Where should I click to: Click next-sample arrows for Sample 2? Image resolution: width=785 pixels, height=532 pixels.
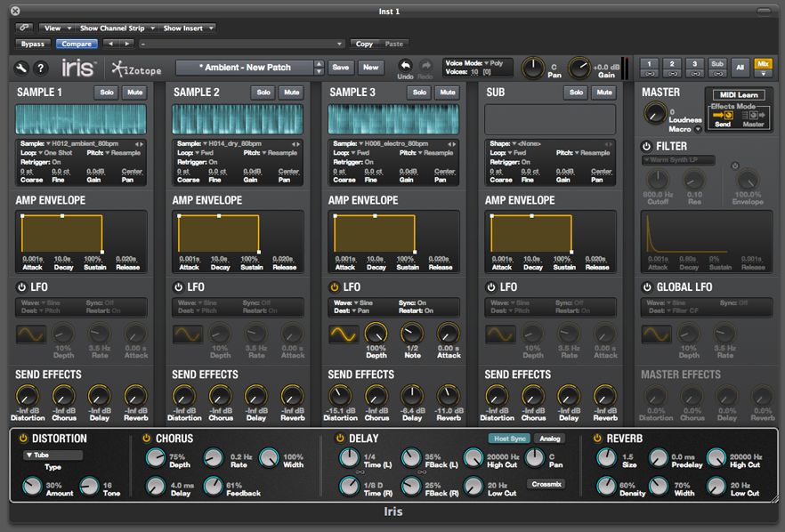pyautogui.click(x=295, y=143)
